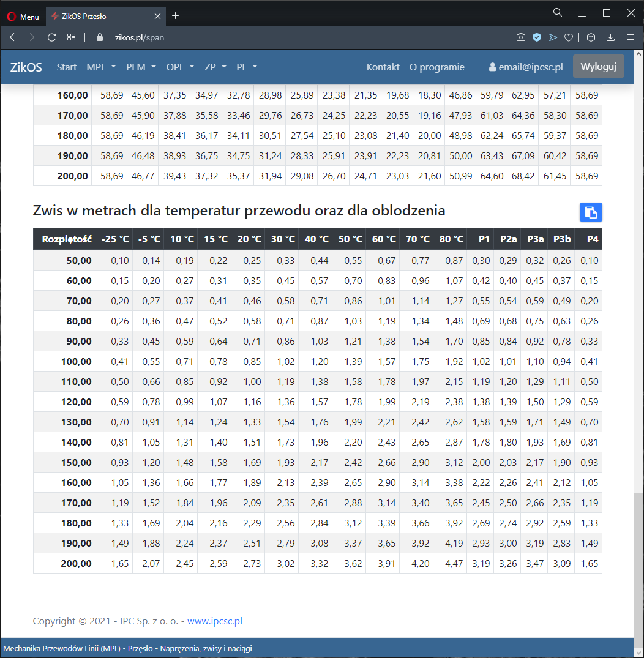
Task: Expand the MPL dropdown menu
Action: [101, 67]
